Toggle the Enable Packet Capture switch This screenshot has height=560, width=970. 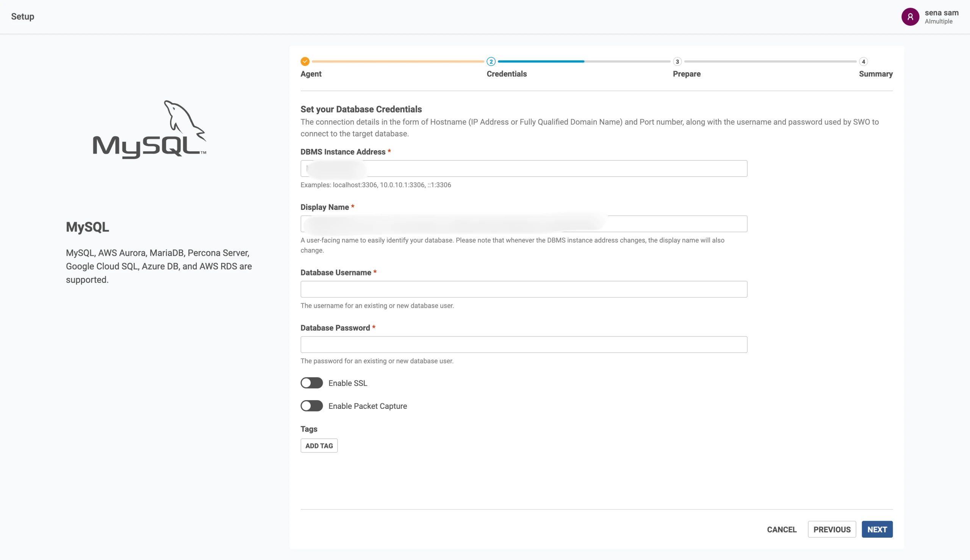311,406
